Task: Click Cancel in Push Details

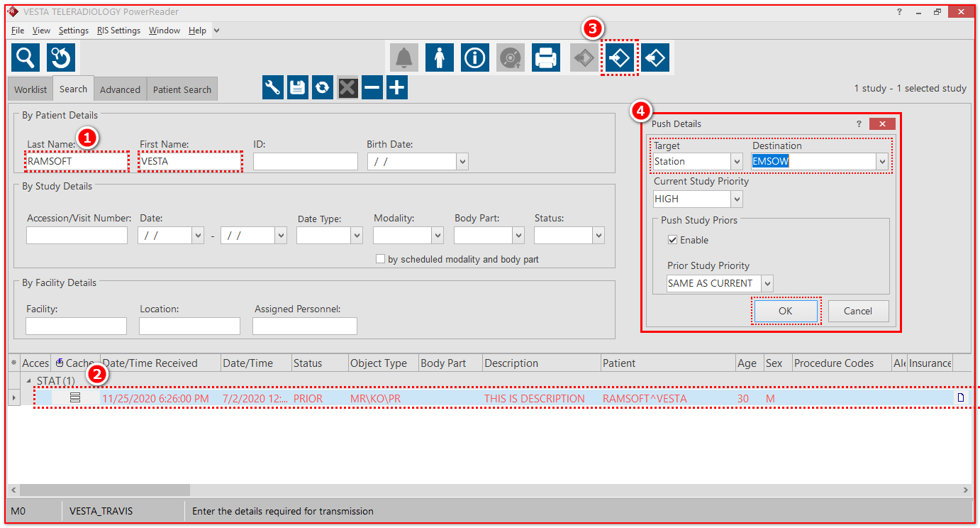Action: [858, 311]
